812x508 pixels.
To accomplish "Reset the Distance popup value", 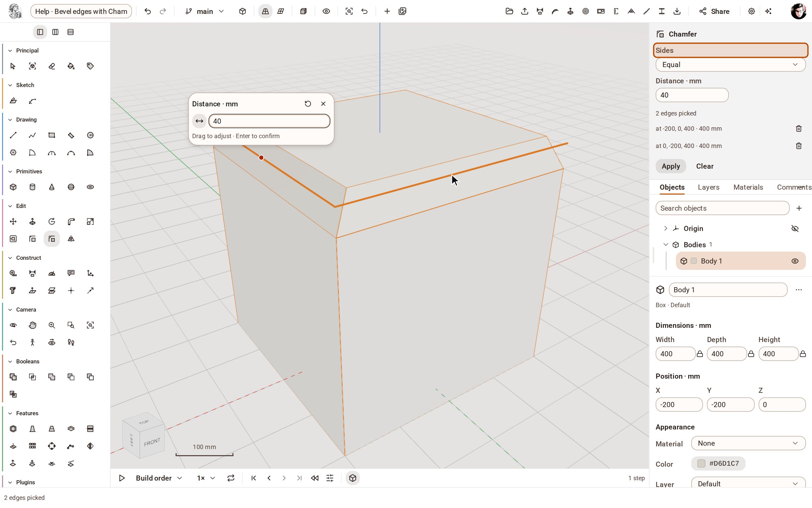I will point(308,104).
